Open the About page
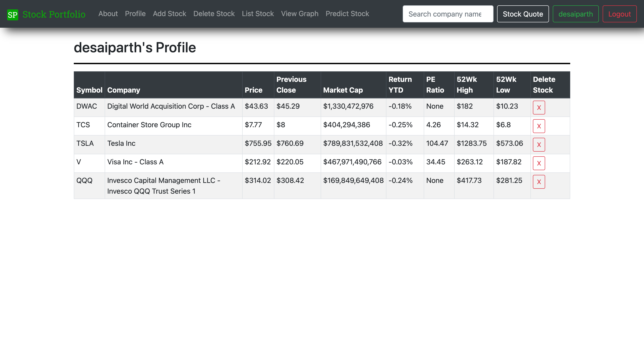Image resolution: width=644 pixels, height=356 pixels. 108,13
